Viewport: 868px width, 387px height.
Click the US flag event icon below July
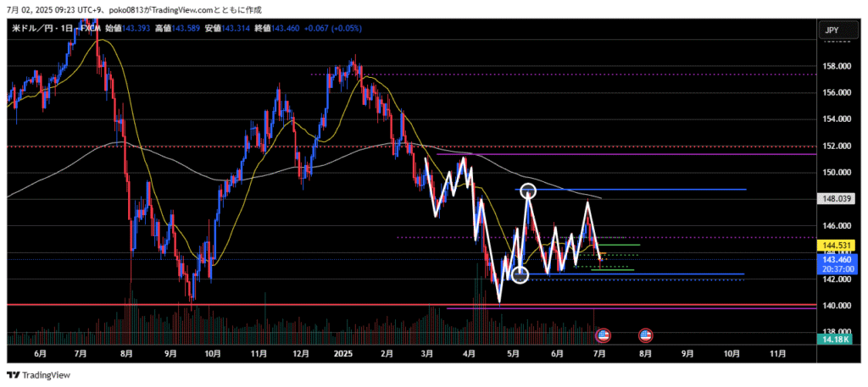603,334
